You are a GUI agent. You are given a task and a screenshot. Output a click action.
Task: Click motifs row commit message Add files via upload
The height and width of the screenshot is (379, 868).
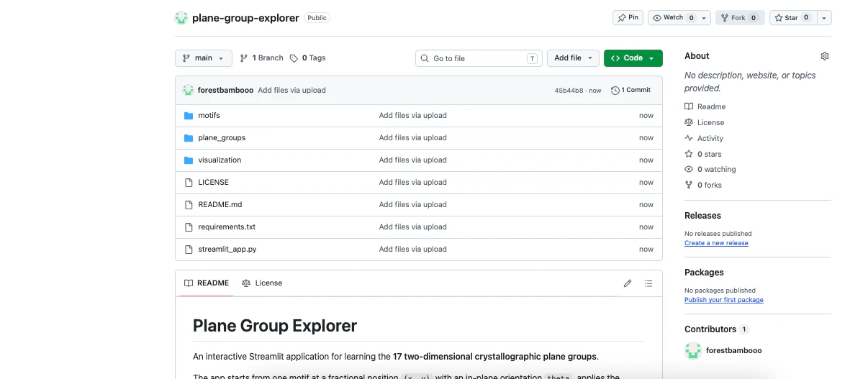[413, 116]
